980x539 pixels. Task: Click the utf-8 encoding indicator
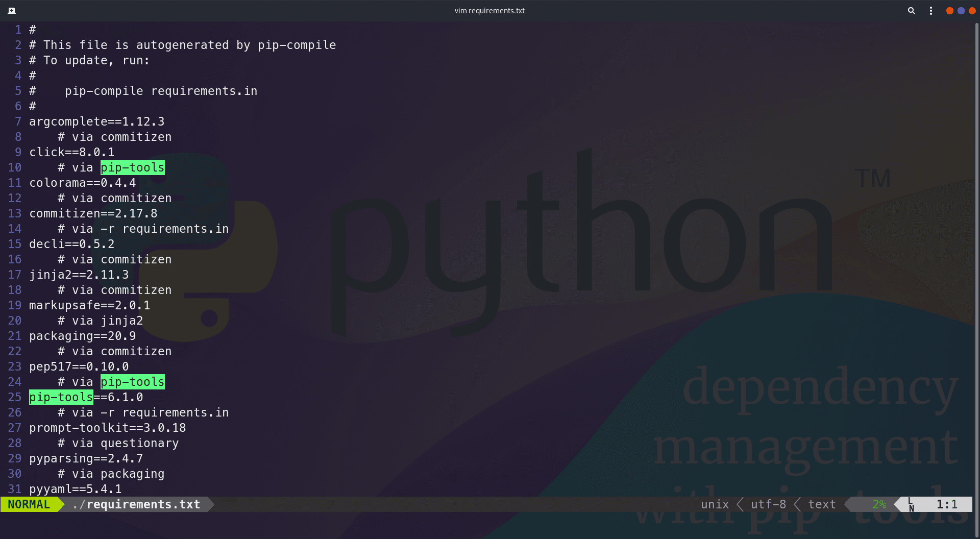[768, 504]
